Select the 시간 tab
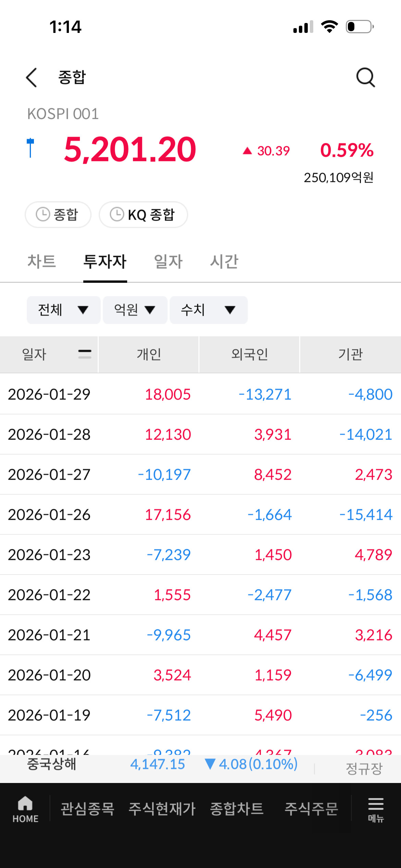401x868 pixels. coord(224,262)
